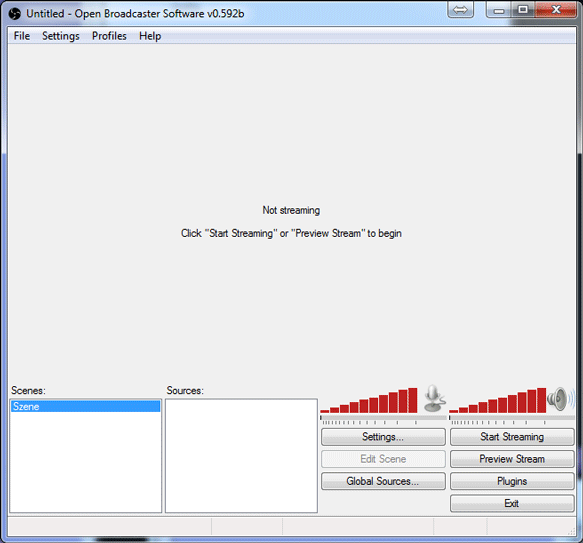Click the Settings... button

pyautogui.click(x=383, y=437)
